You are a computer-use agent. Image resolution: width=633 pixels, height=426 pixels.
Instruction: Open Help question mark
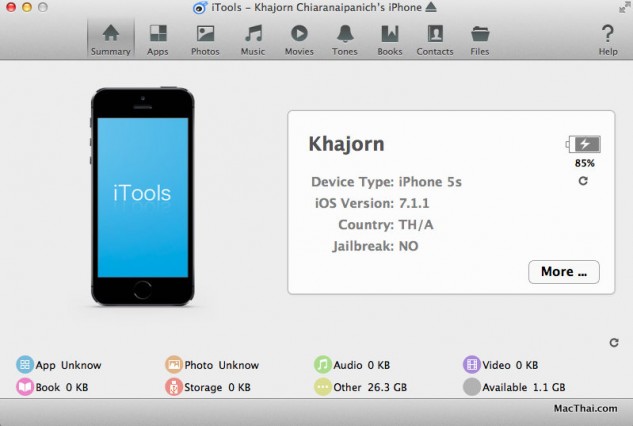(608, 34)
